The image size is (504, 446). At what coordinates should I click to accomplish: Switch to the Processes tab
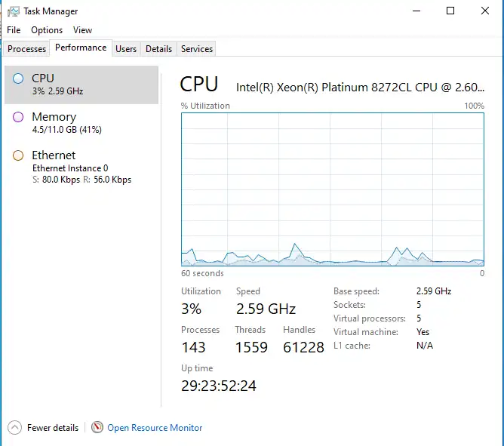point(26,49)
